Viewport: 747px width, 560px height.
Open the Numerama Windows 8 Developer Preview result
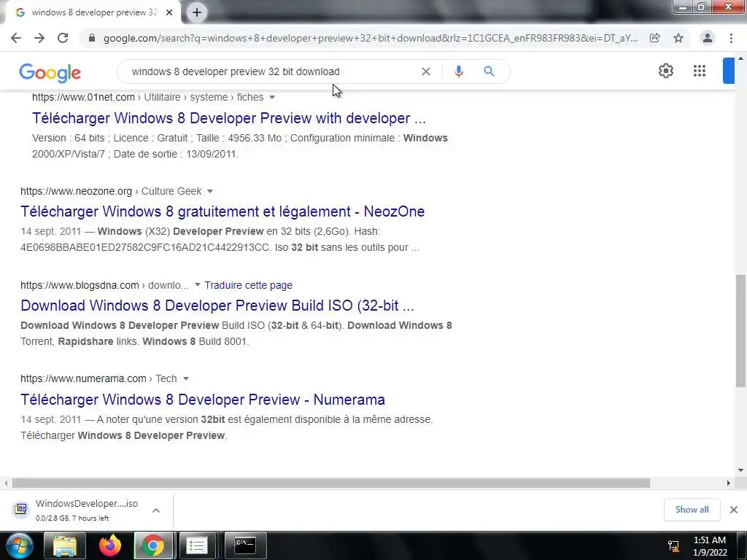pos(203,400)
